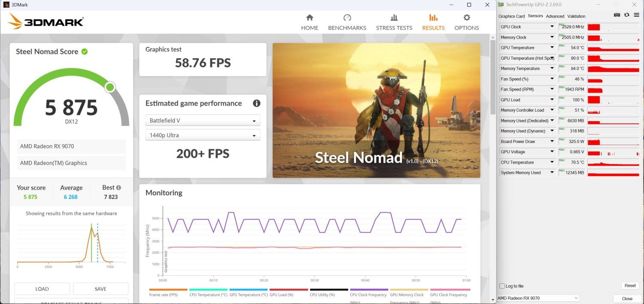Viewport: 644px width, 304px height.
Task: Open the STRESS TESTS section
Action: [x=394, y=22]
